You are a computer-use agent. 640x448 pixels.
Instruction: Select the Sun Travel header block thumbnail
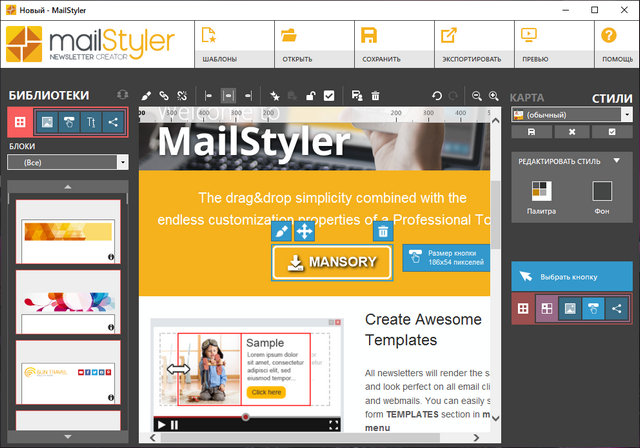68,372
